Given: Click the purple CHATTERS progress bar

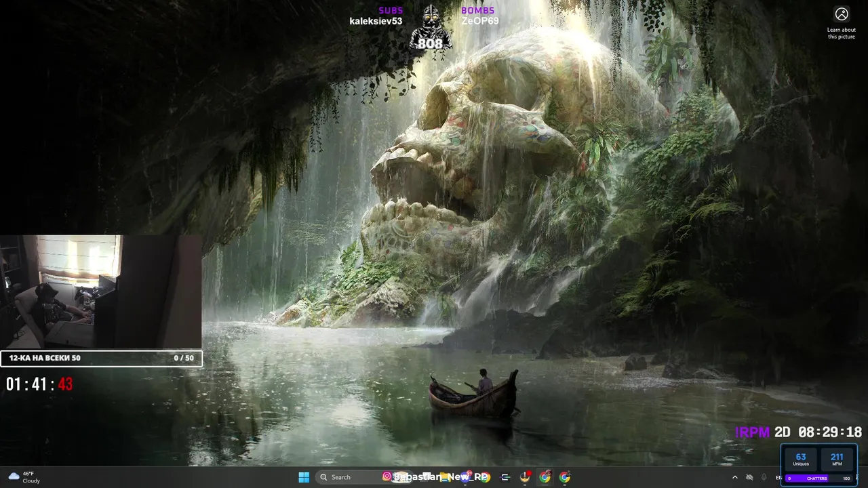Looking at the screenshot, I should tap(818, 479).
